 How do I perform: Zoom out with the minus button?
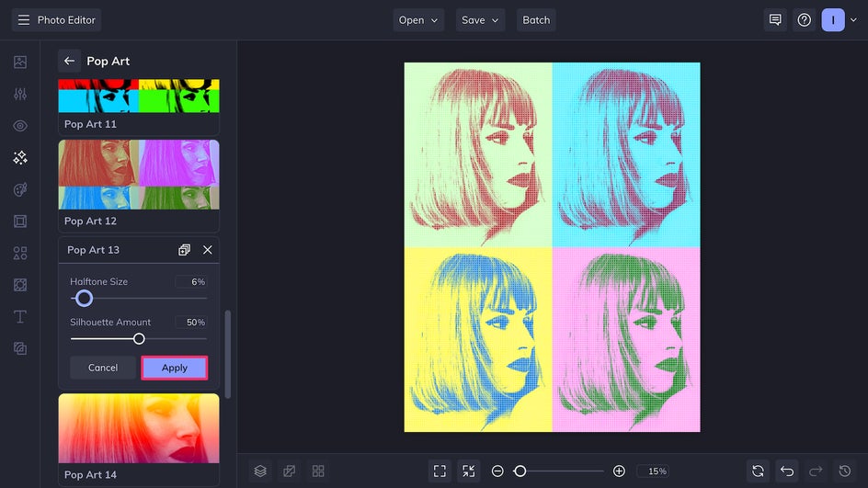[x=497, y=471]
